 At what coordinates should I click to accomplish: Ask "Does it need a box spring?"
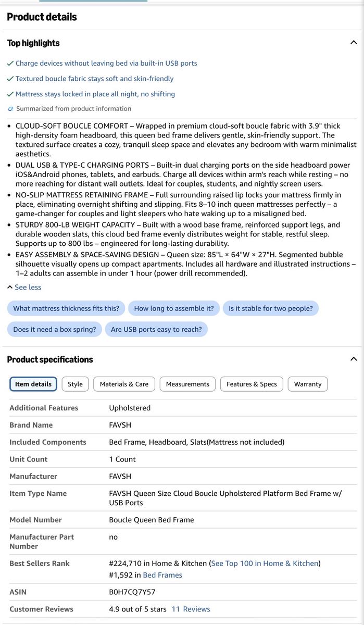tap(55, 329)
